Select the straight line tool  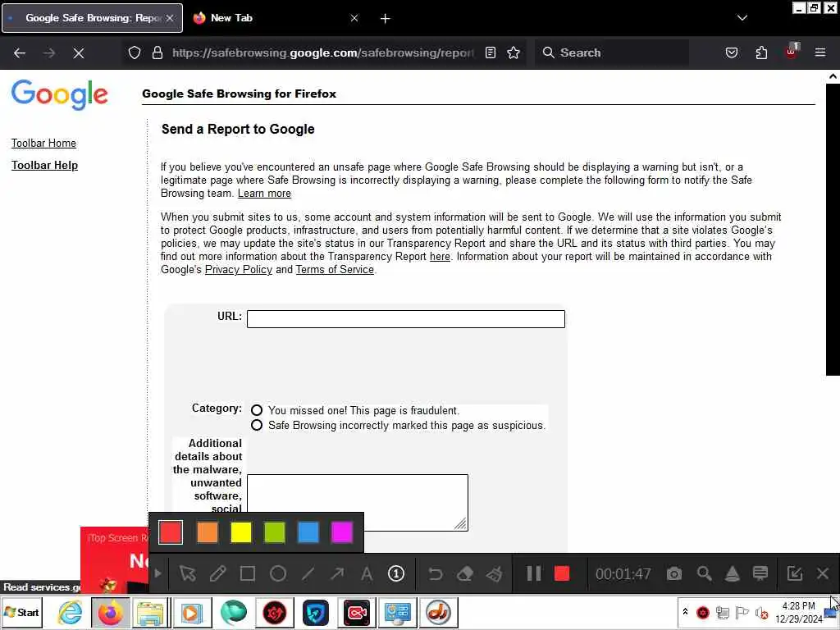tap(308, 573)
